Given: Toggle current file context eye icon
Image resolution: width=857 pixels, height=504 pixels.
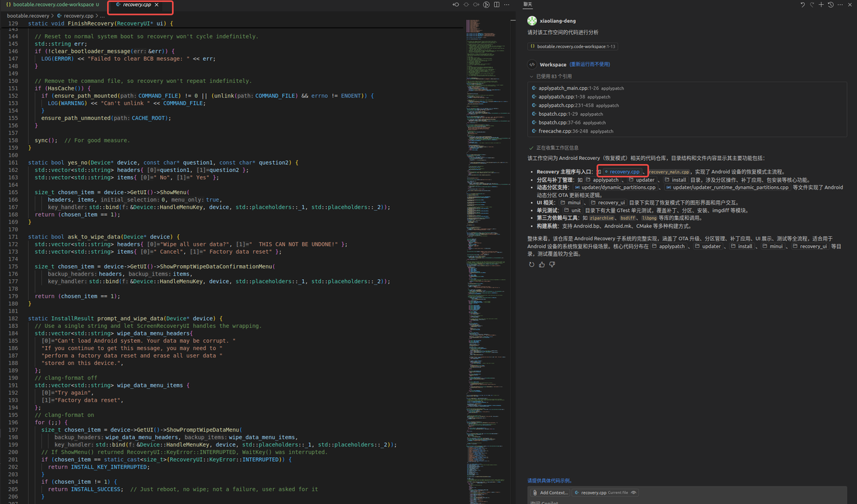Looking at the screenshot, I should tap(633, 493).
